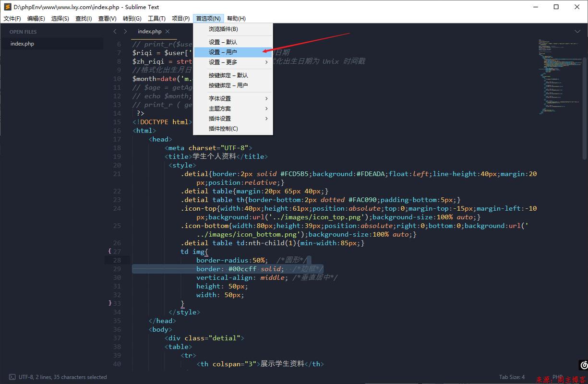588x384 pixels.
Task: Click the td img{ selector line
Action: 194,252
